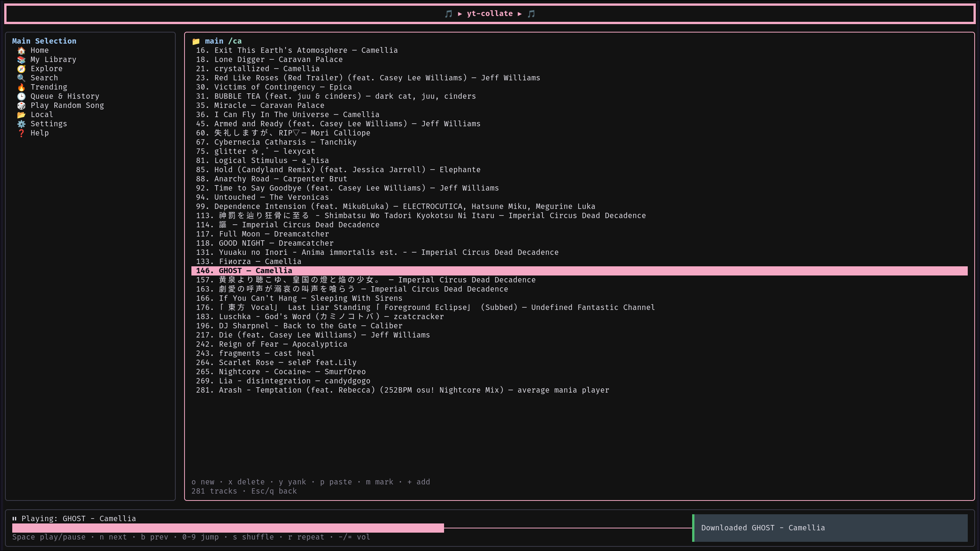Click the Queue & History clock icon
This screenshot has height=551, width=980.
coord(21,96)
